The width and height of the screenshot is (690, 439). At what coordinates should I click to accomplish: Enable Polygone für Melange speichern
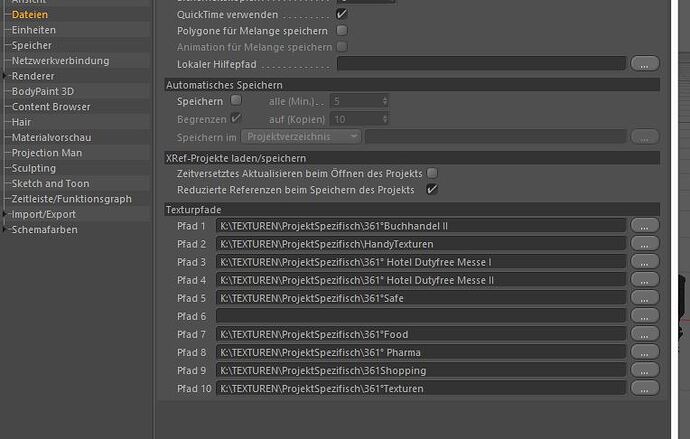[x=341, y=30]
